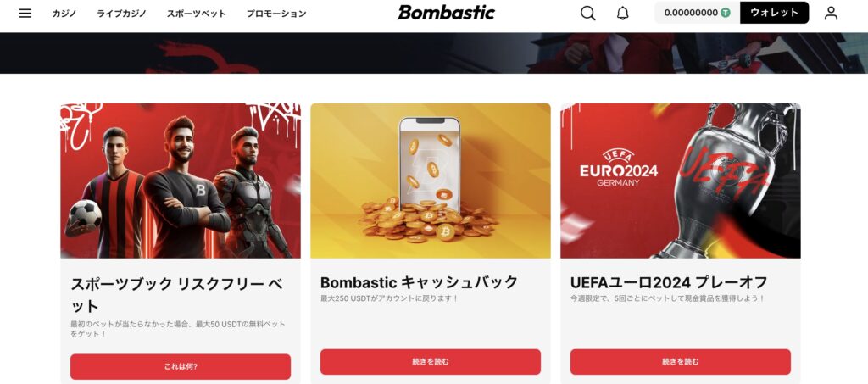Open the phone and bitcoins cashback image
Screen dimensions: 868x384
[430, 181]
